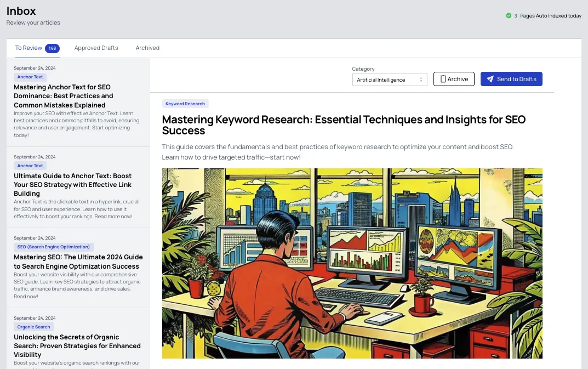The height and width of the screenshot is (369, 588).
Task: Click the 'Review your articles' subtitle
Action: 33,22
